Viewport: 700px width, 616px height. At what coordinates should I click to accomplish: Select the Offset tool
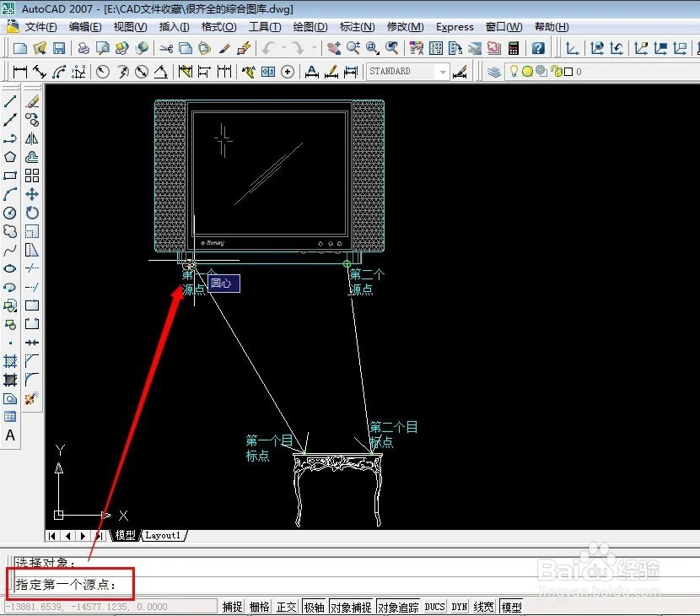click(32, 157)
